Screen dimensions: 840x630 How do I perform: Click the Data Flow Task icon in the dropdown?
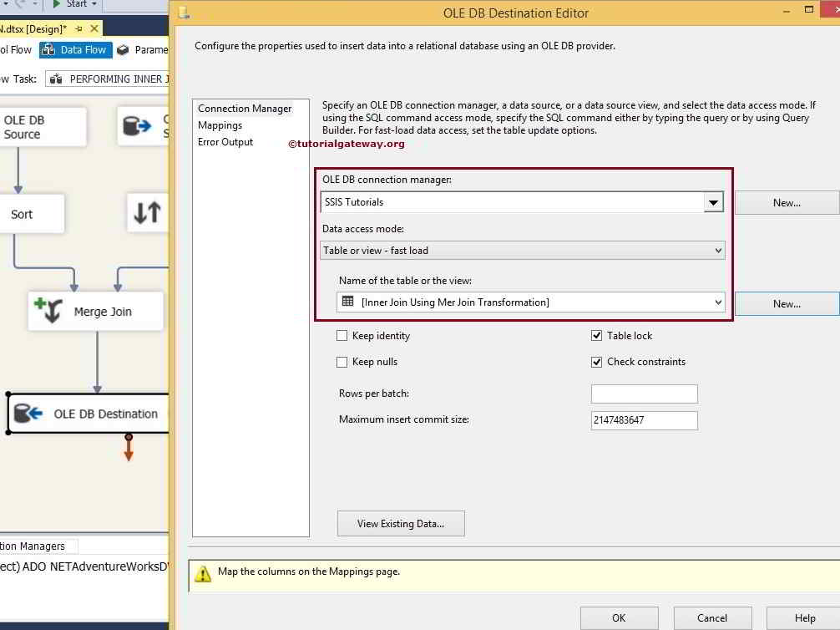[x=56, y=79]
